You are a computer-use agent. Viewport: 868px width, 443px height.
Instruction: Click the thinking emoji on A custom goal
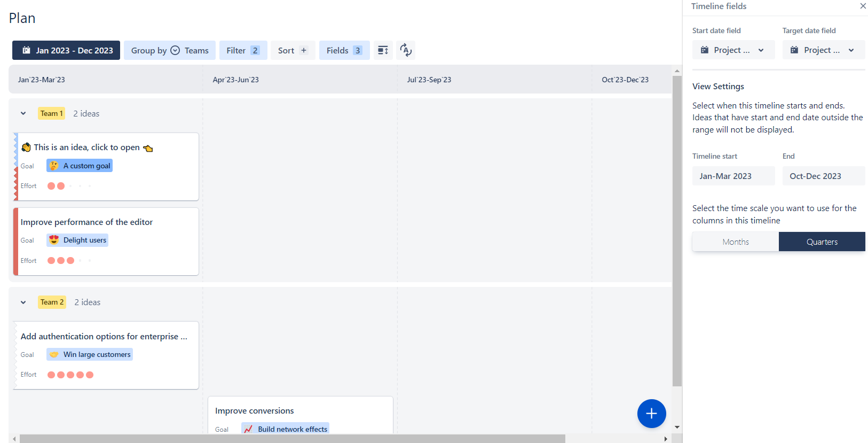[54, 166]
